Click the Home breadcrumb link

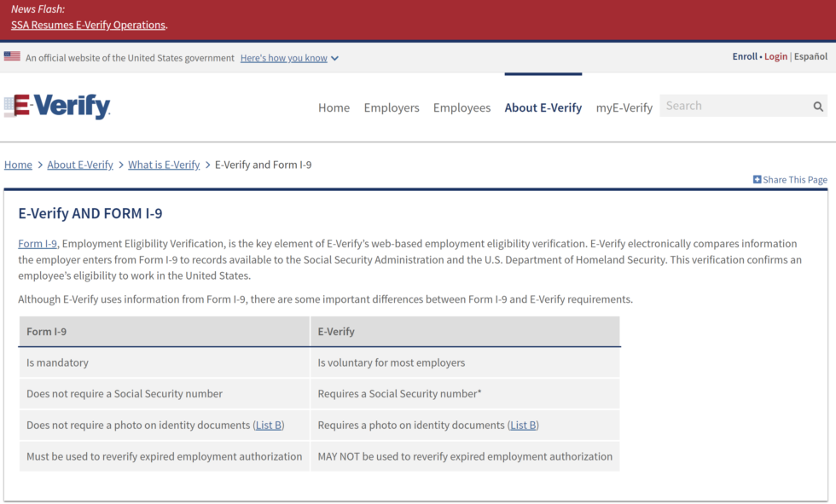point(18,165)
